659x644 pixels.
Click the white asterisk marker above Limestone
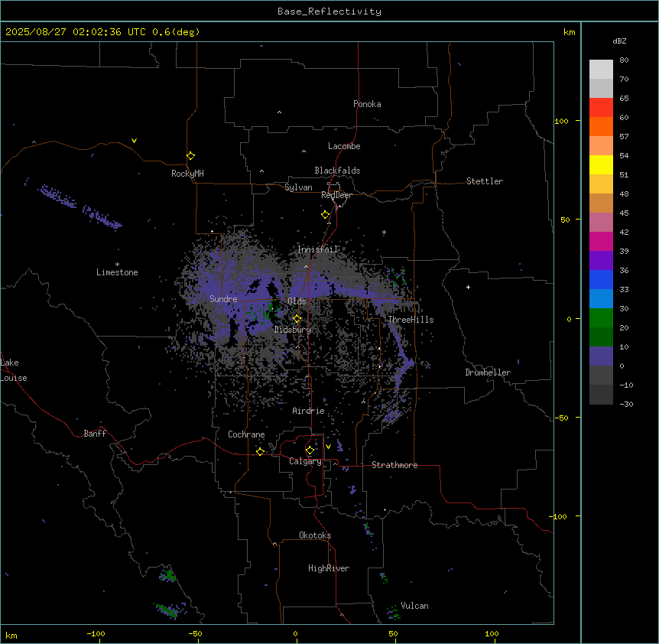coord(117,265)
